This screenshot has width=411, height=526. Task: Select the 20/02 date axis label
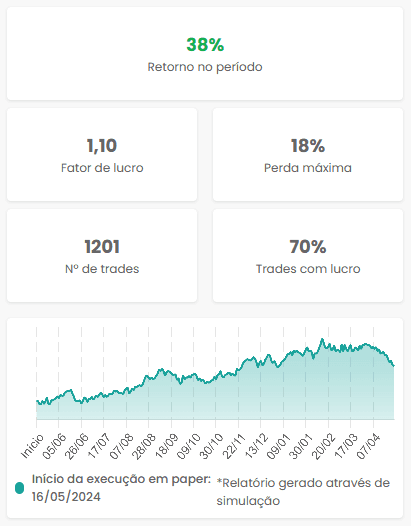324,446
